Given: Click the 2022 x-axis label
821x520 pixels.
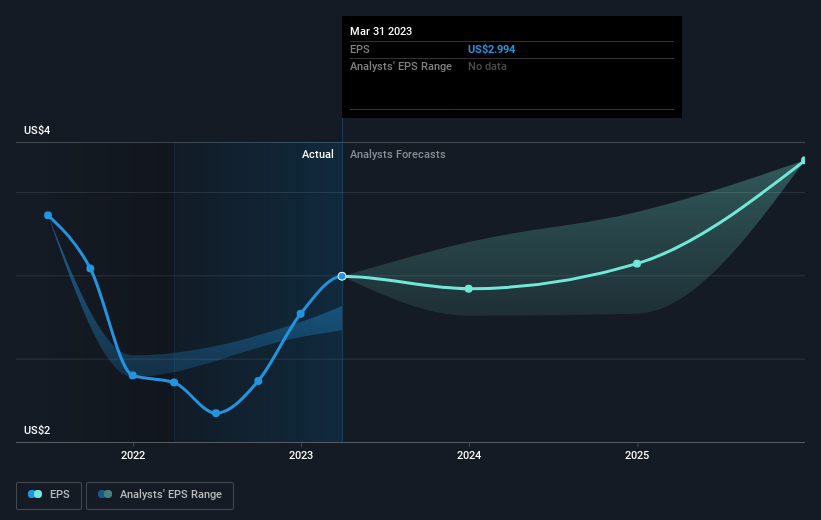Looking at the screenshot, I should point(133,455).
